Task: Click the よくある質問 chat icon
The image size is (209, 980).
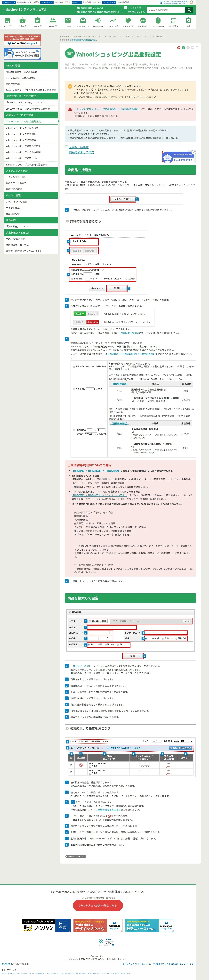Action: click(x=125, y=8)
